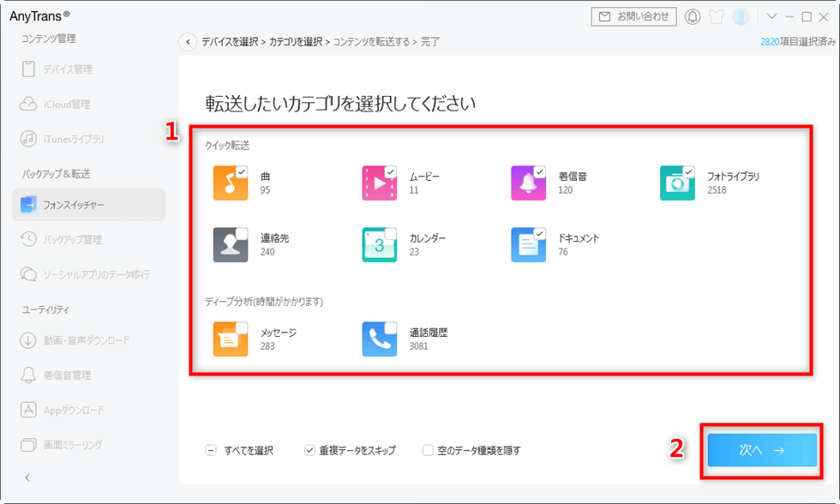The height and width of the screenshot is (504, 840).
Task: Click the orange 曲 music icon
Action: [231, 183]
